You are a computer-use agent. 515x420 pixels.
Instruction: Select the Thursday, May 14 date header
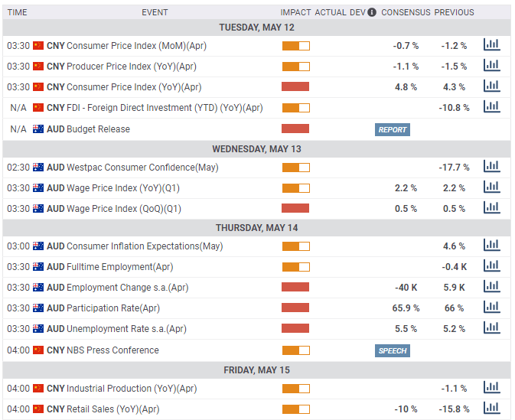(x=257, y=227)
